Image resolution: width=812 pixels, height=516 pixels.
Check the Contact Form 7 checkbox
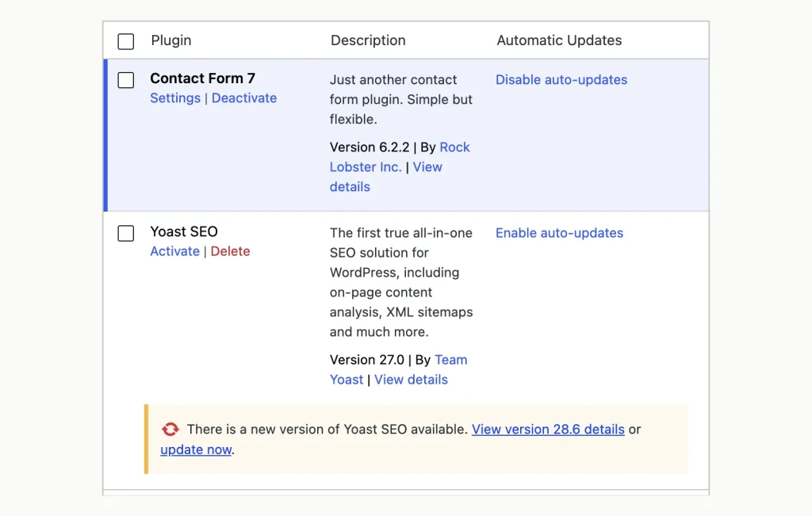coord(126,80)
